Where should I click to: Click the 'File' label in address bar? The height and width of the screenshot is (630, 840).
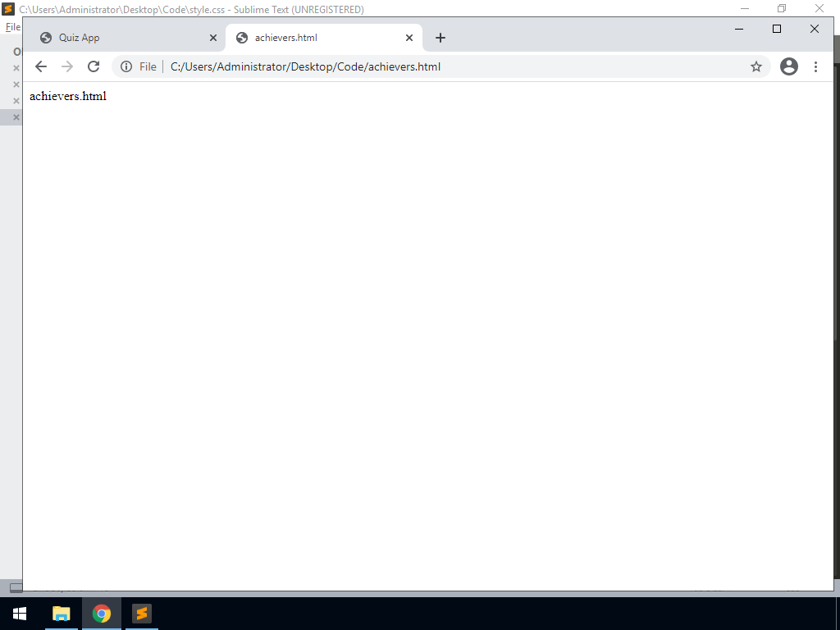[148, 66]
